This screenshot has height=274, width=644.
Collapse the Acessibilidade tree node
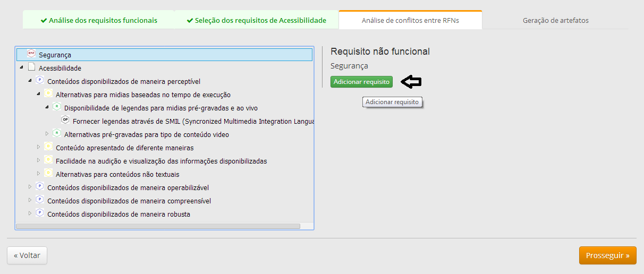(21, 68)
